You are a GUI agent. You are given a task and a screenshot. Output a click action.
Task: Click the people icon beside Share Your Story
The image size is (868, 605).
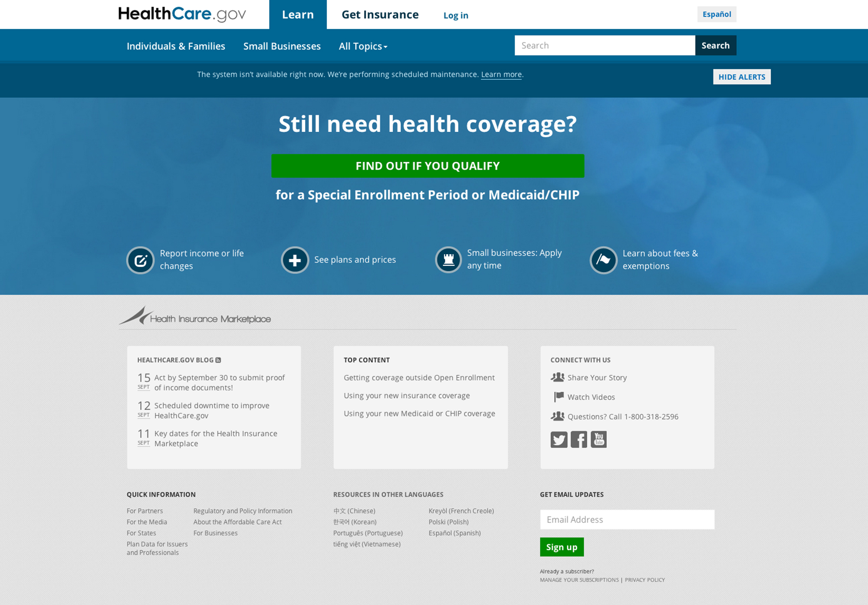click(558, 377)
